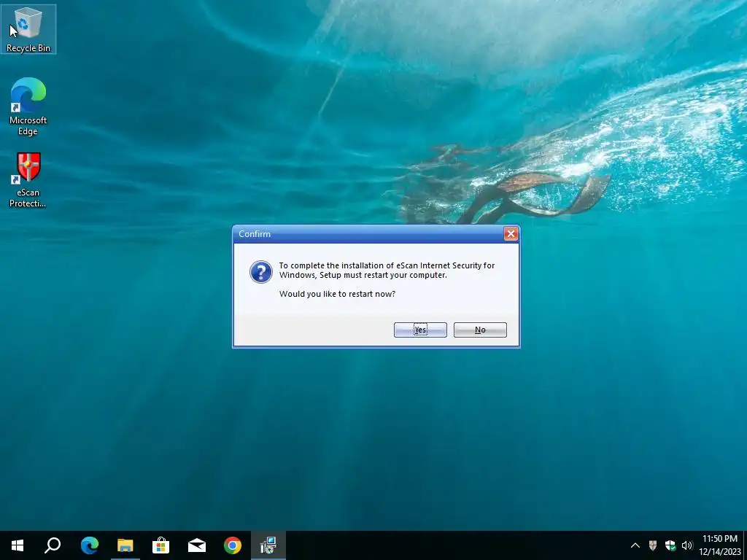Show hidden system tray icons

[x=635, y=545]
